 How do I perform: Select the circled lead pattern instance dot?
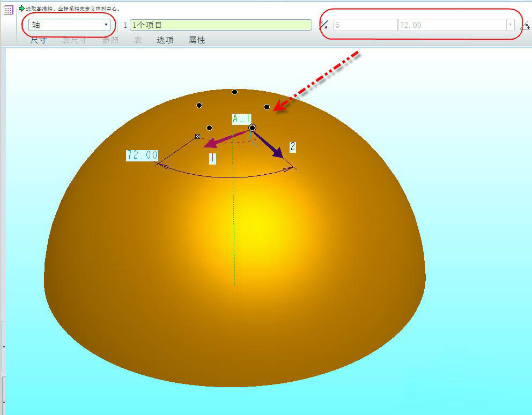tap(252, 128)
